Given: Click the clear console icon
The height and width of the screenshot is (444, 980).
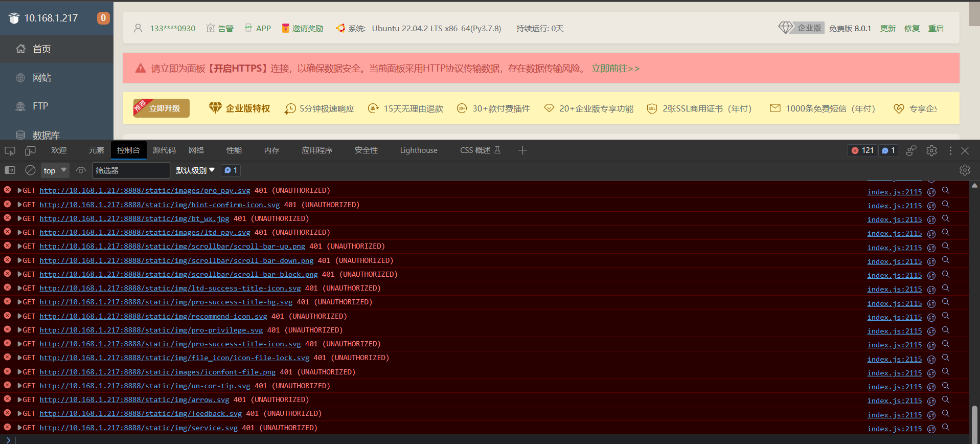Looking at the screenshot, I should [30, 170].
